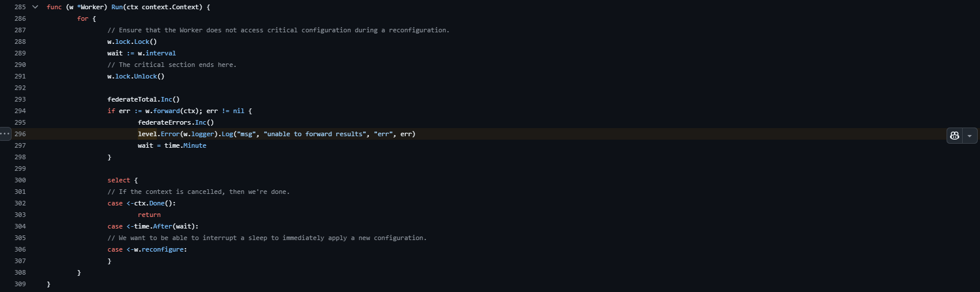Click the Unlock method on line 291
Viewport: 980px width, 292px height.
pyautogui.click(x=145, y=76)
